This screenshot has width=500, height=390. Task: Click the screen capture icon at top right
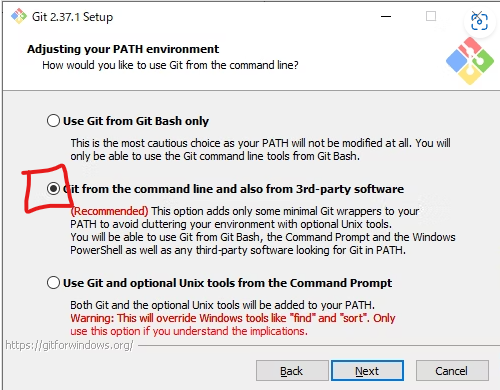479,22
